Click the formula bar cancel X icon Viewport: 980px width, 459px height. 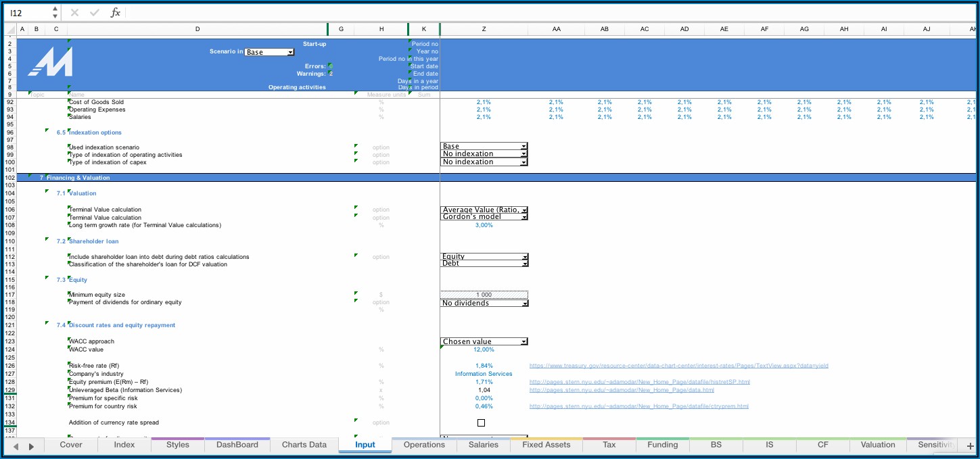[x=74, y=13]
